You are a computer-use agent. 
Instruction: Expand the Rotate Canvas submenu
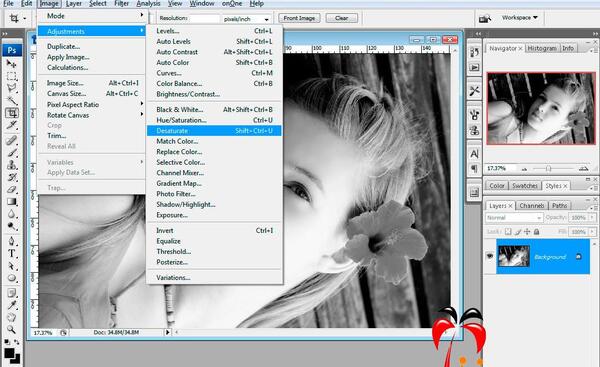(x=91, y=115)
